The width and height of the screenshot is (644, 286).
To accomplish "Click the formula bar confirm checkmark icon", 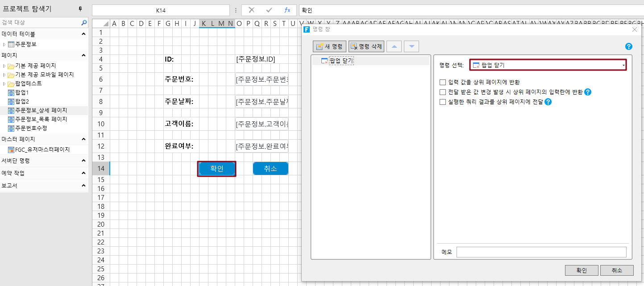I will point(269,10).
